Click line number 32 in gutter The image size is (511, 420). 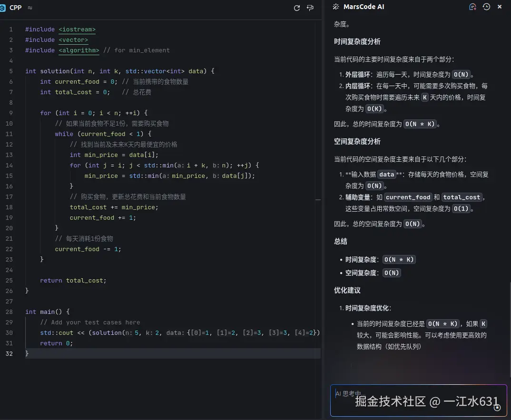click(9, 353)
